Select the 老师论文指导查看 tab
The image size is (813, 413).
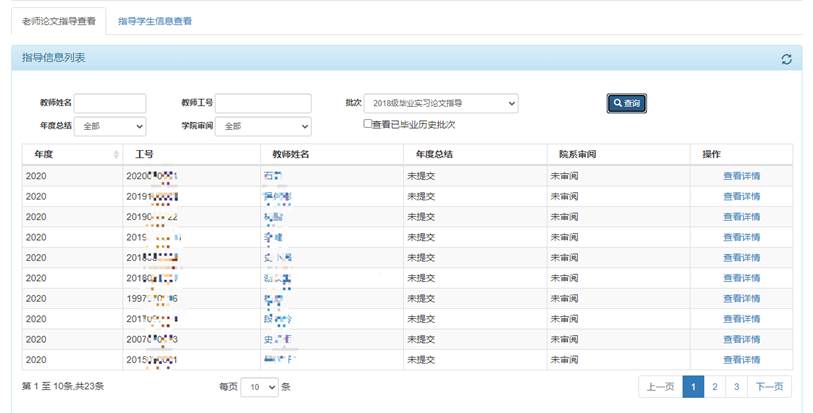pos(59,21)
